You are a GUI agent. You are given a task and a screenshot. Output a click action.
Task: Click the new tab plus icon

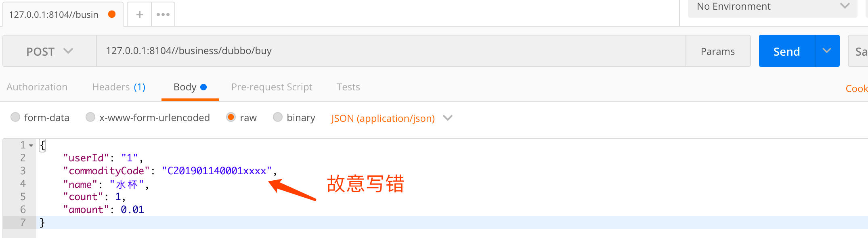click(140, 15)
